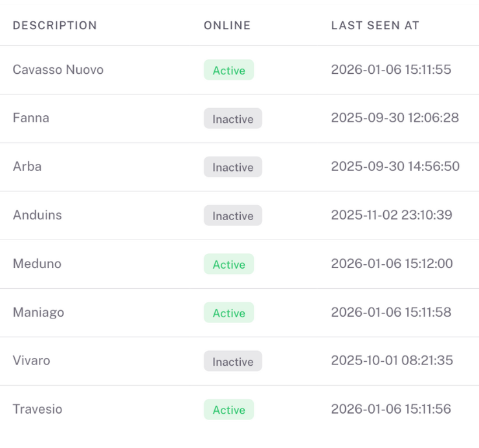This screenshot has width=479, height=448.
Task: Click the 2025-11-02 23:10:39 timestamp
Action: point(391,215)
